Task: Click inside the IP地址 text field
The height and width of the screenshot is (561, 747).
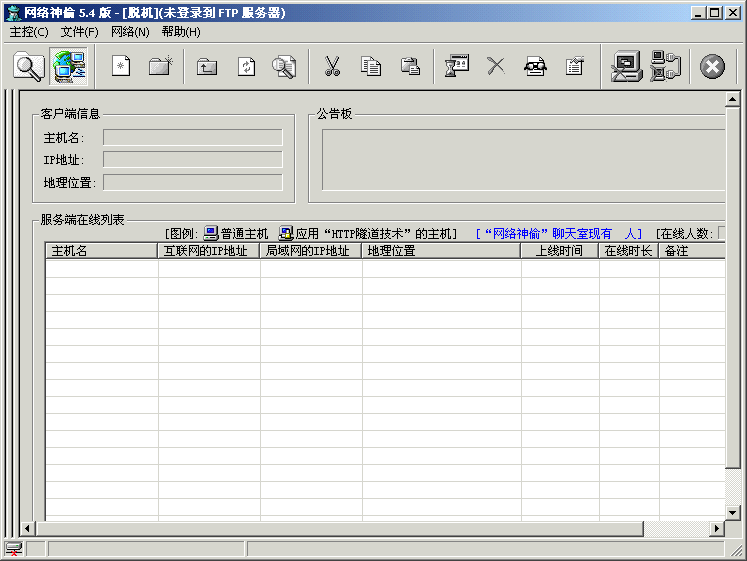Action: [x=192, y=160]
